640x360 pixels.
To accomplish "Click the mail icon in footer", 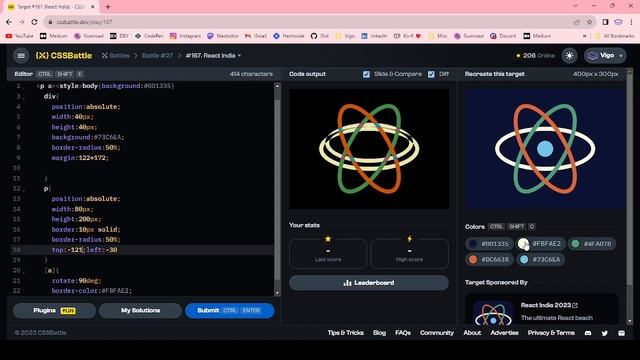I will click(x=621, y=333).
